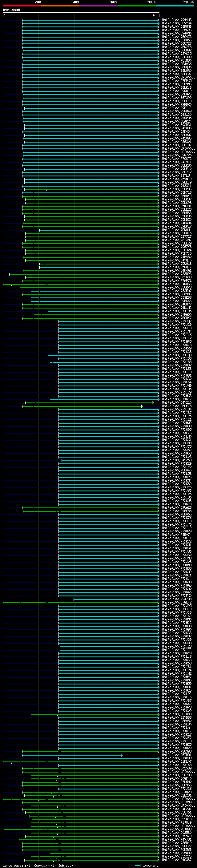Select label UniRef100_B3L3V4
197x868 pixels.
[177, 250]
